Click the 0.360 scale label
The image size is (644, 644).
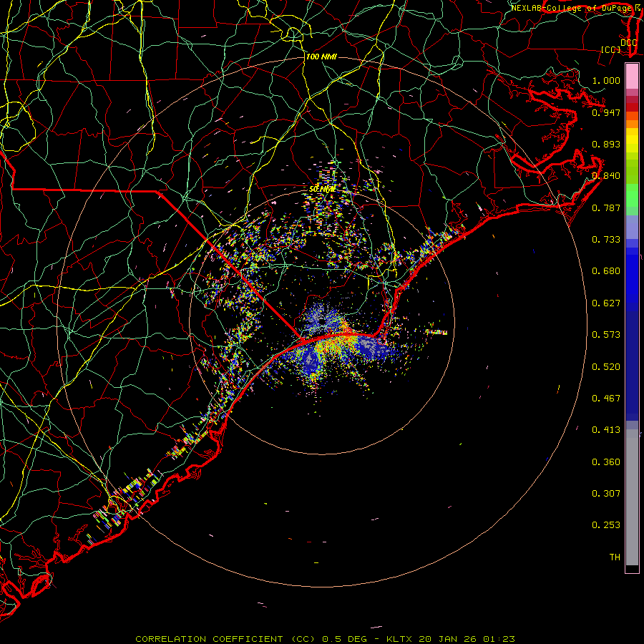click(606, 462)
